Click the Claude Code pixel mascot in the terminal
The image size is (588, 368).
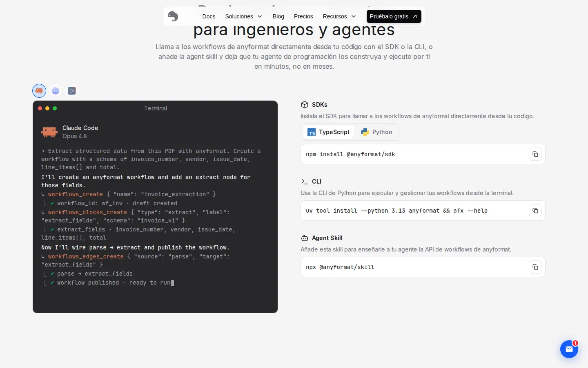click(49, 132)
